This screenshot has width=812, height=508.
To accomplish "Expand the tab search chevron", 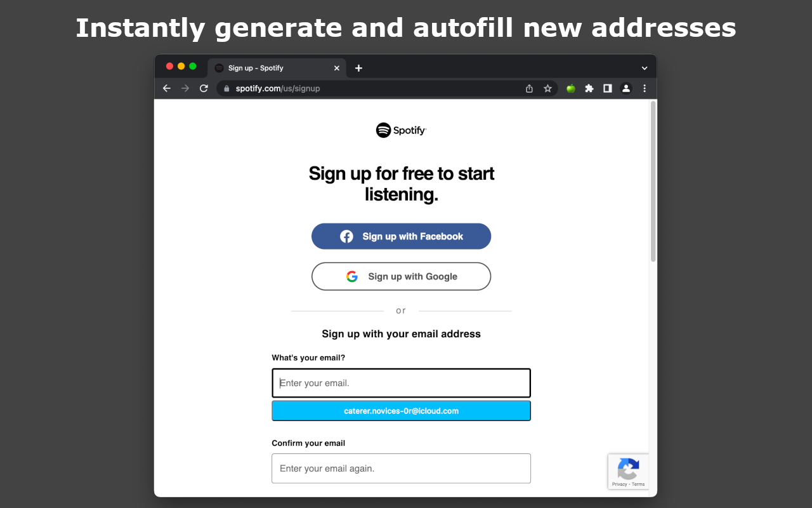I will click(x=645, y=68).
